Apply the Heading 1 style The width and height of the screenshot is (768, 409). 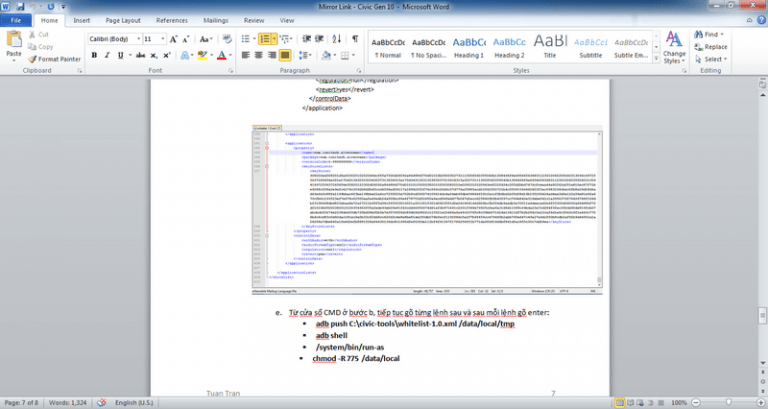tap(469, 47)
